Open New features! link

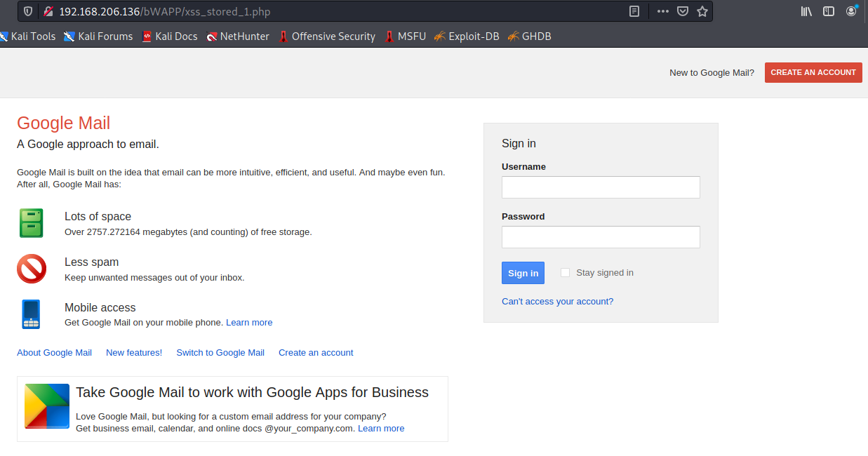point(134,353)
